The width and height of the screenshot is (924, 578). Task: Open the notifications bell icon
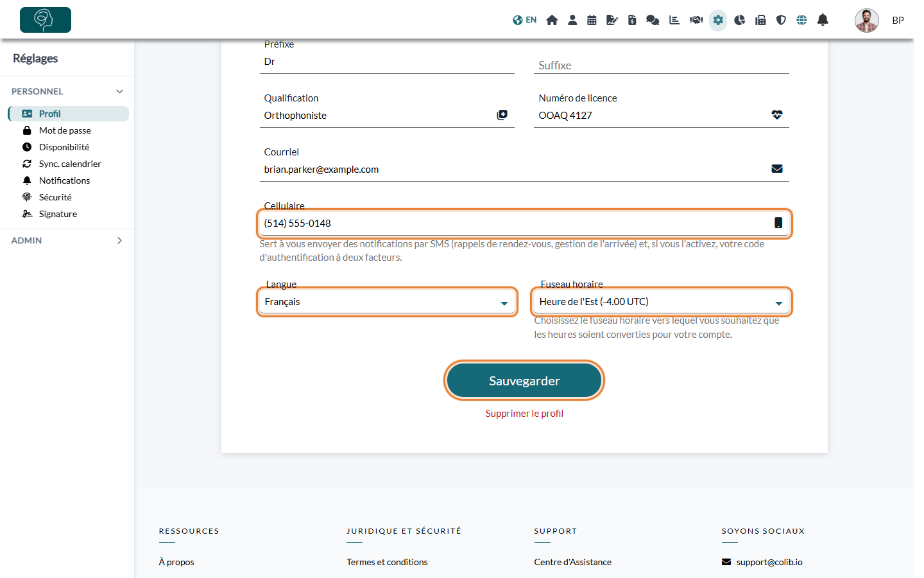pos(823,20)
